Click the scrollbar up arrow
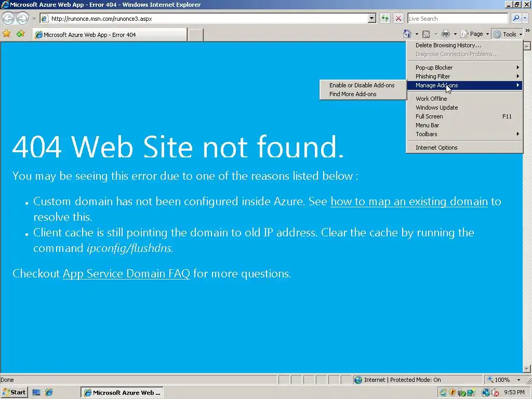The height and width of the screenshot is (399, 532). 527,46
